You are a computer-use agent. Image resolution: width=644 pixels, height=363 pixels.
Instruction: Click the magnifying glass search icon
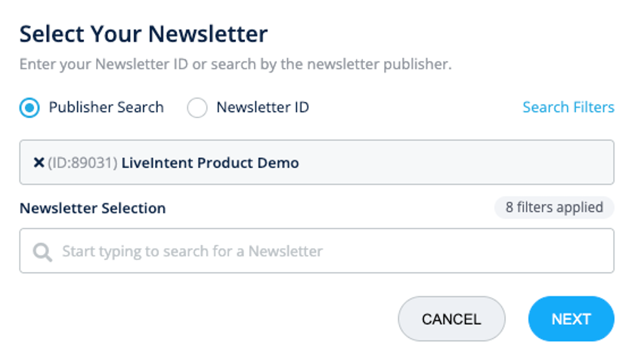(43, 251)
